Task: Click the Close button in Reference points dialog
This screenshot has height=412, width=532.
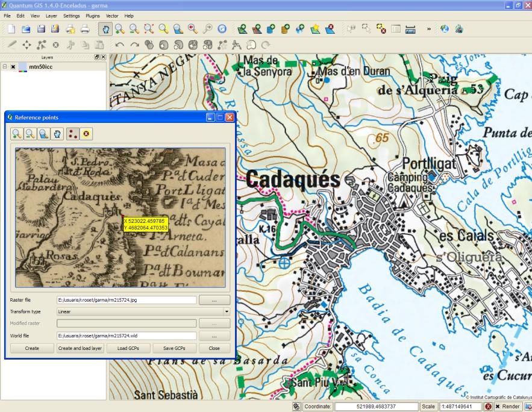Action: pyautogui.click(x=214, y=348)
